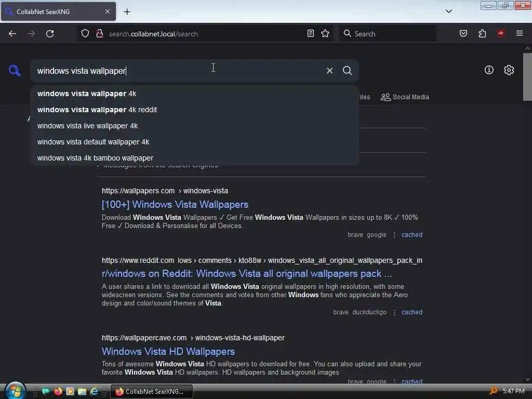Choose suggestion windows vista wallpaper 4k reddit
Viewport: 532px width, 399px height.
coord(194,110)
